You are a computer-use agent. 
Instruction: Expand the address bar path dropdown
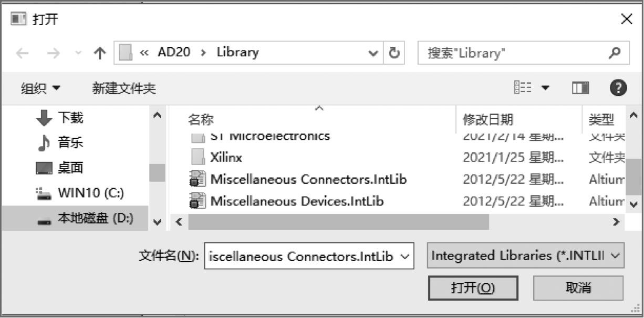pos(373,53)
